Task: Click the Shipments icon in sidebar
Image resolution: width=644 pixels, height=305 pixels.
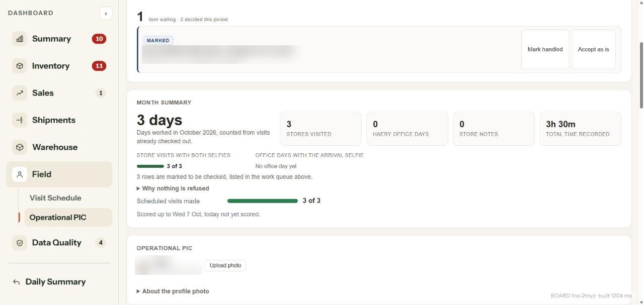Action: pyautogui.click(x=20, y=120)
